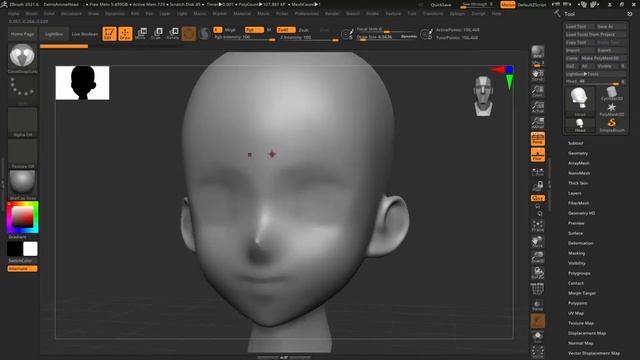Click the Make PolyMesh3D button
Viewport: 640px width, 360px height.
(603, 58)
